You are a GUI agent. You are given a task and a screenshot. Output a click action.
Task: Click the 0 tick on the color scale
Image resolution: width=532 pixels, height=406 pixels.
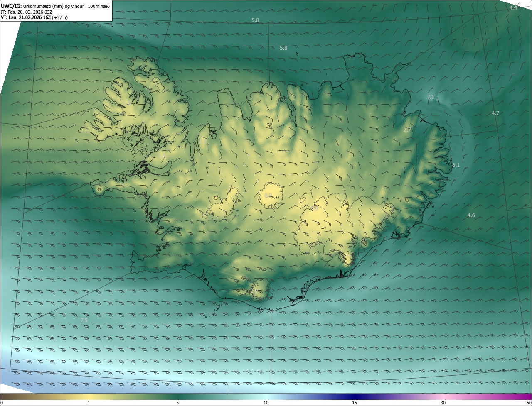click(x=2, y=403)
